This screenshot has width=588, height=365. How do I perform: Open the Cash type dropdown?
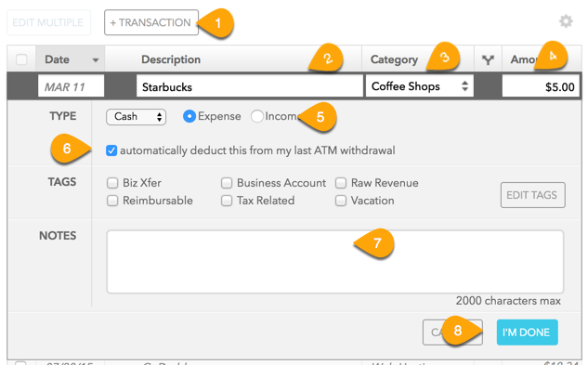[x=137, y=117]
